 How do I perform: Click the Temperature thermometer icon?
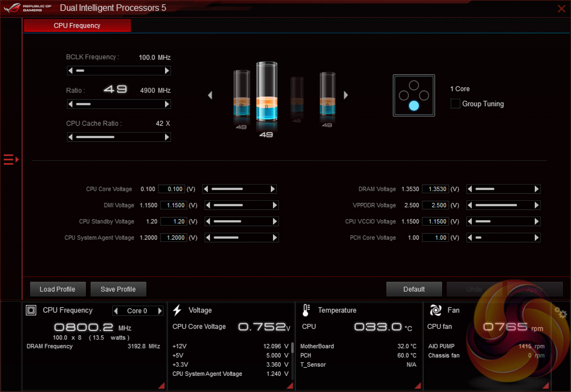click(306, 310)
